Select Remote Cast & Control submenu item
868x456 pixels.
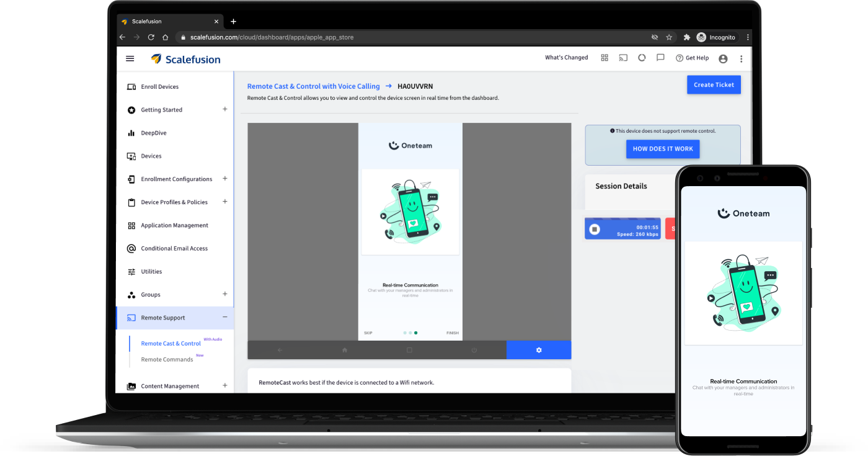170,343
